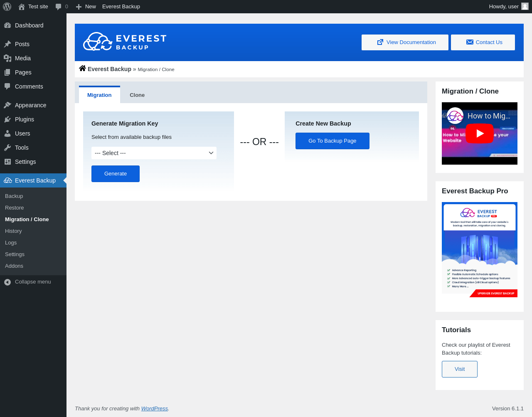This screenshot has width=532, height=417.
Task: Click the View Documentation label
Action: [x=411, y=42]
